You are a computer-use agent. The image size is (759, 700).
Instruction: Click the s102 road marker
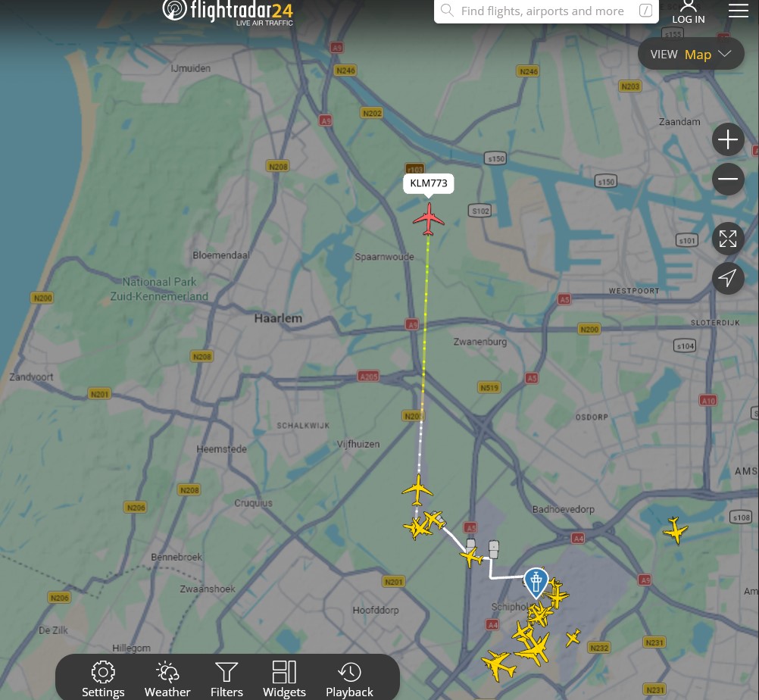pyautogui.click(x=480, y=211)
